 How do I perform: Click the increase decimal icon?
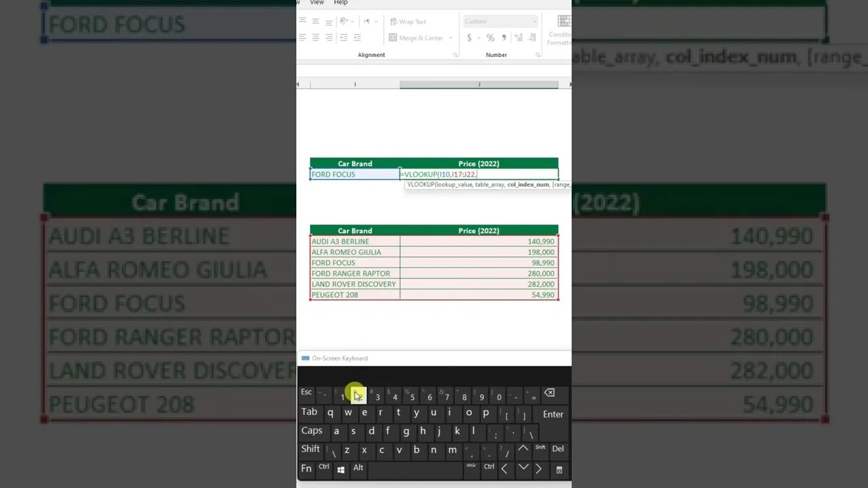pyautogui.click(x=519, y=38)
